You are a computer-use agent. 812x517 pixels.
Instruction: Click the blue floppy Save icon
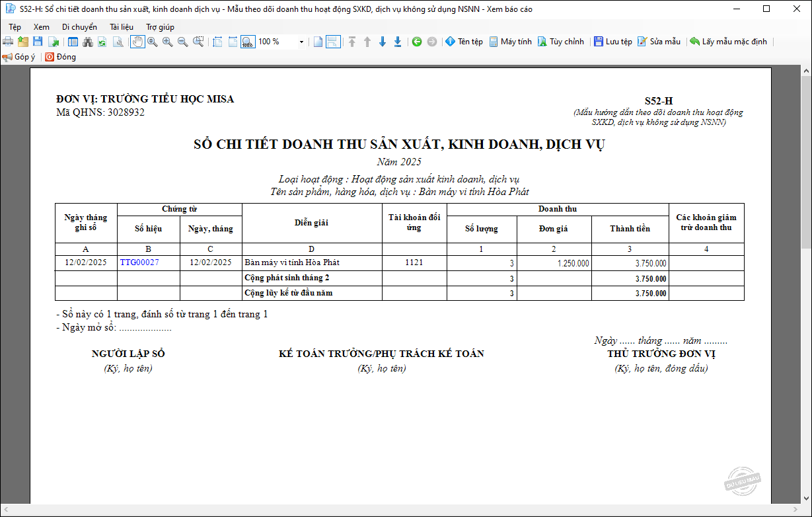[x=38, y=42]
